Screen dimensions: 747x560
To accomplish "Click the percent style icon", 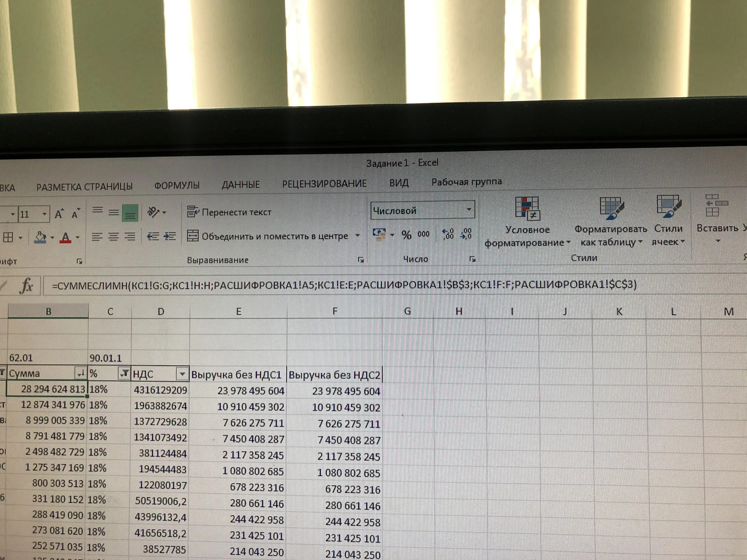I will pos(407,235).
